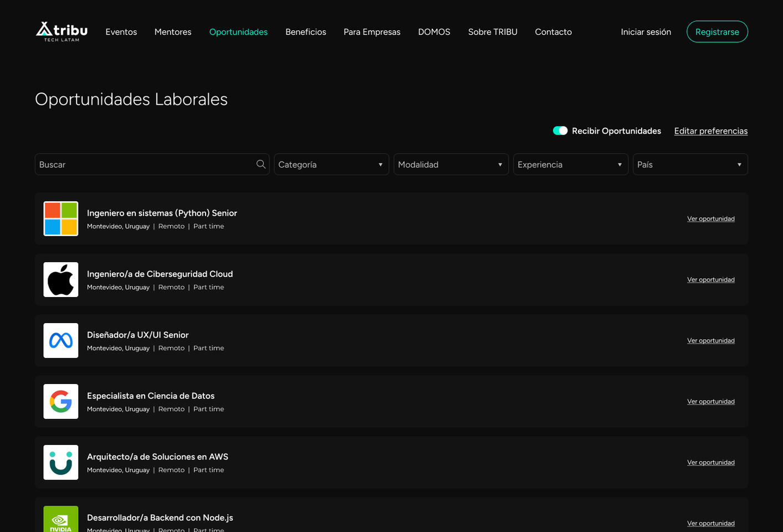The image size is (783, 532).
Task: Click the Microsoft company logo
Action: click(x=61, y=219)
